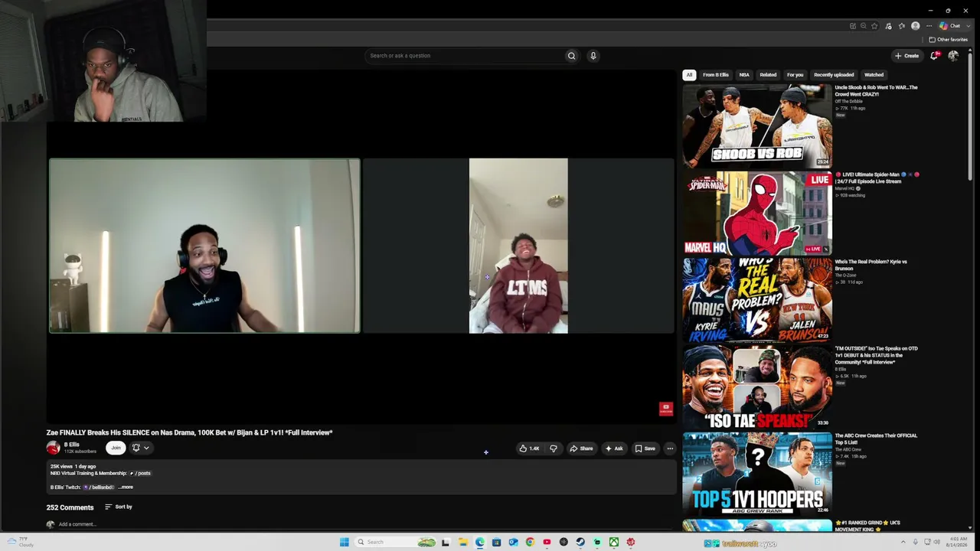Image resolution: width=980 pixels, height=551 pixels.
Task: Select the NBA filter chip
Action: [x=744, y=75]
